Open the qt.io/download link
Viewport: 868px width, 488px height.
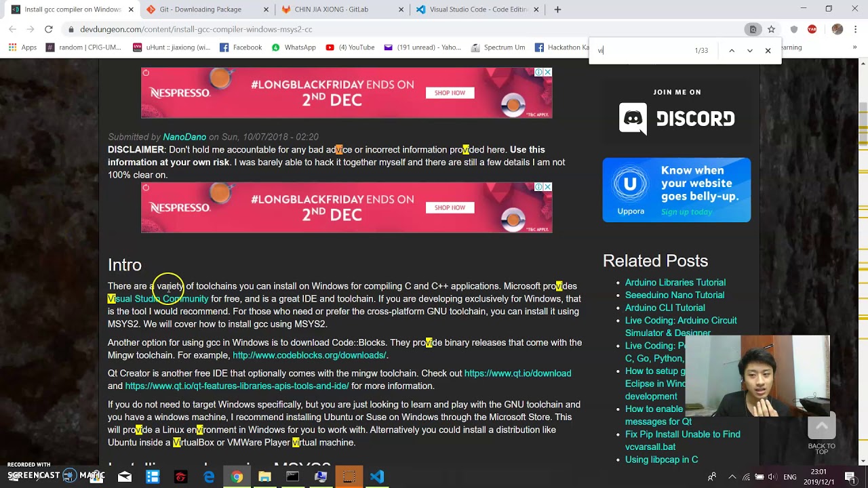point(517,373)
